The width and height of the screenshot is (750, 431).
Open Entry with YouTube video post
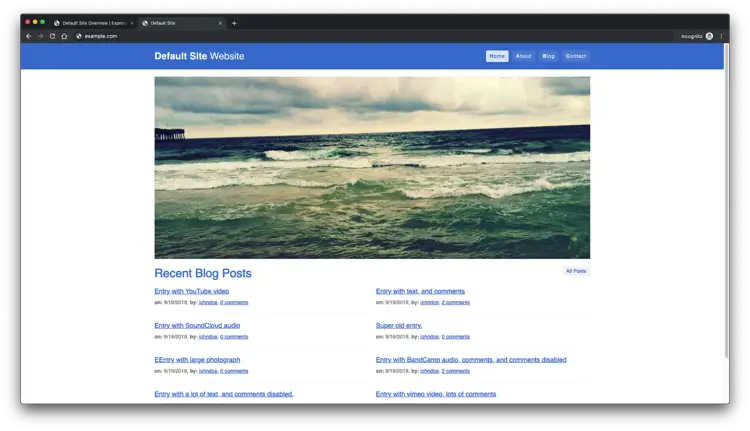(x=192, y=291)
